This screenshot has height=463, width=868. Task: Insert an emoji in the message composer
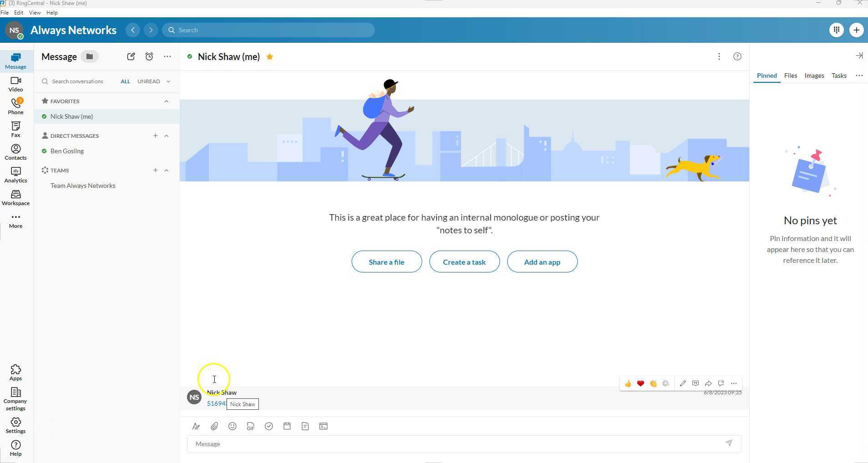click(x=232, y=426)
